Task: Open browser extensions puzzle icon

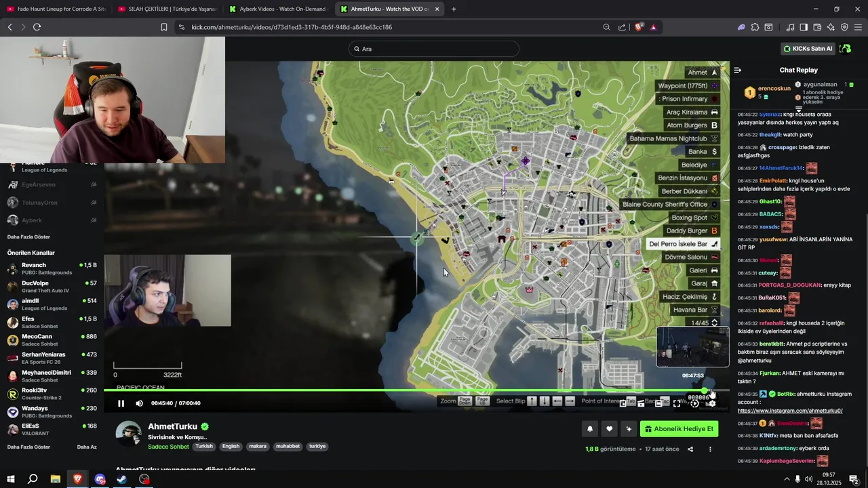Action: click(x=755, y=27)
